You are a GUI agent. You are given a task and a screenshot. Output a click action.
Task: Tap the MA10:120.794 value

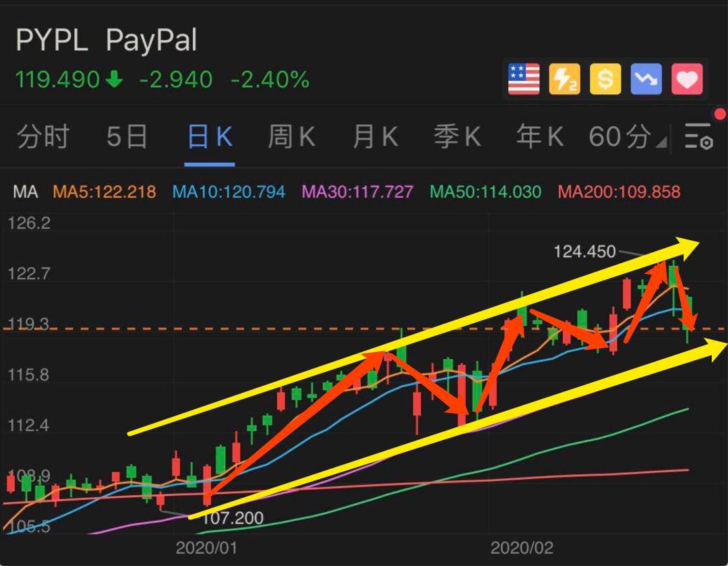229,192
